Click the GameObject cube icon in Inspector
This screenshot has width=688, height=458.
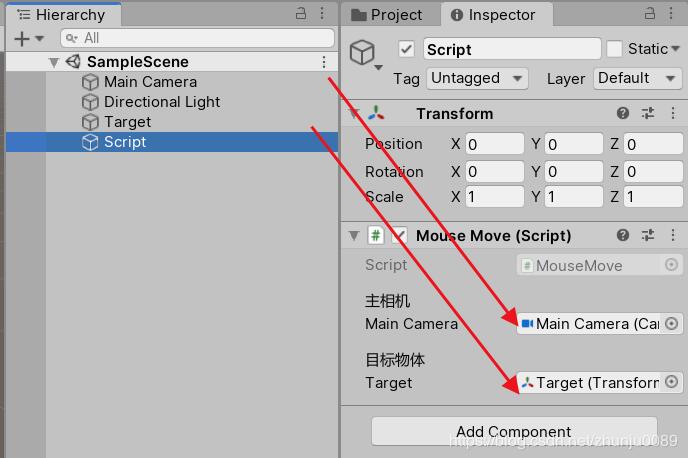click(362, 53)
